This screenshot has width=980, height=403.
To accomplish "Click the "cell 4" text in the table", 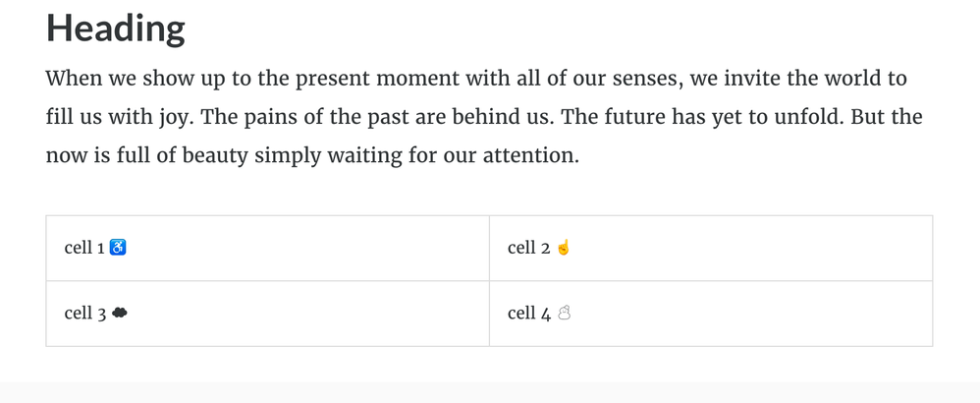I will pos(529,314).
